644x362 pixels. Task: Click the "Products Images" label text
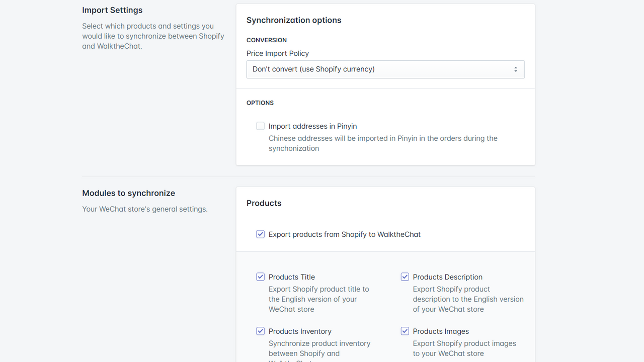click(441, 331)
